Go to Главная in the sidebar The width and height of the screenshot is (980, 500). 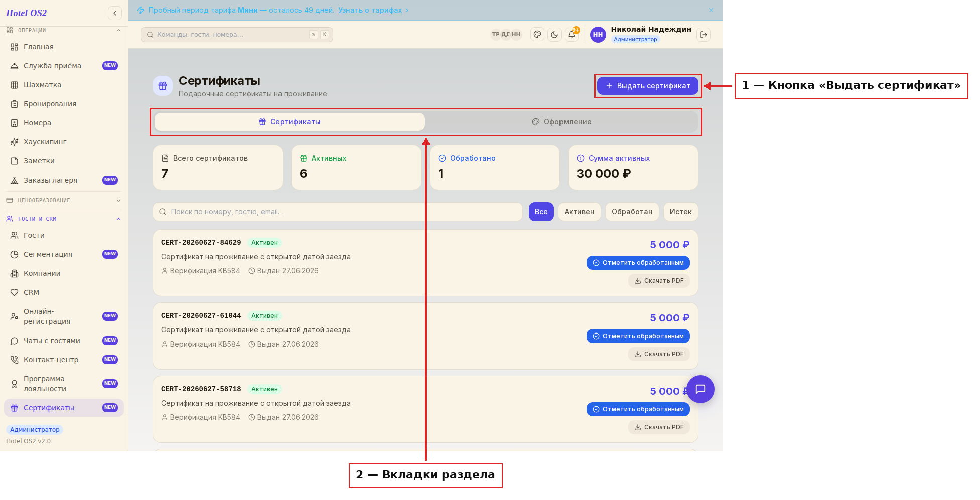(64, 47)
